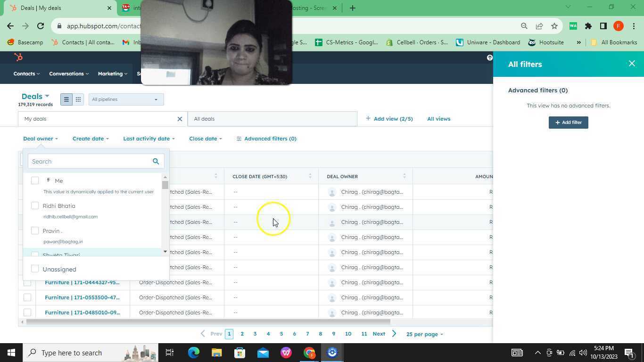Open the All pipelines dropdown

[x=125, y=99]
